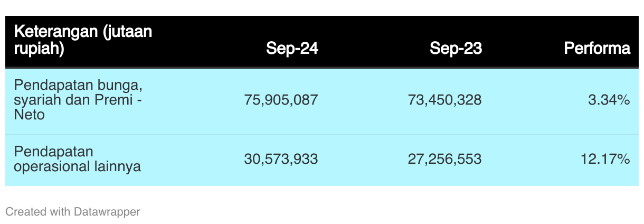Select the value 75,905,087
The height and width of the screenshot is (224, 644).
tap(281, 99)
